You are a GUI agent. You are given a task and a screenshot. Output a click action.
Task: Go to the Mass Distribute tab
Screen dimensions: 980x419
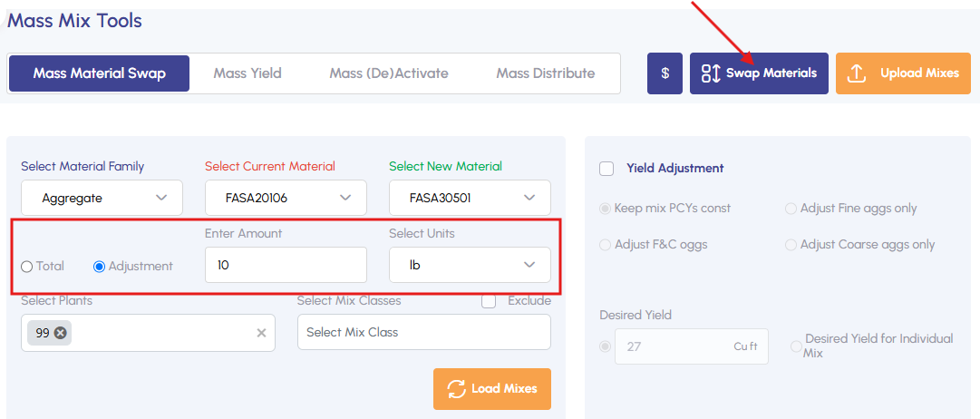pos(546,73)
